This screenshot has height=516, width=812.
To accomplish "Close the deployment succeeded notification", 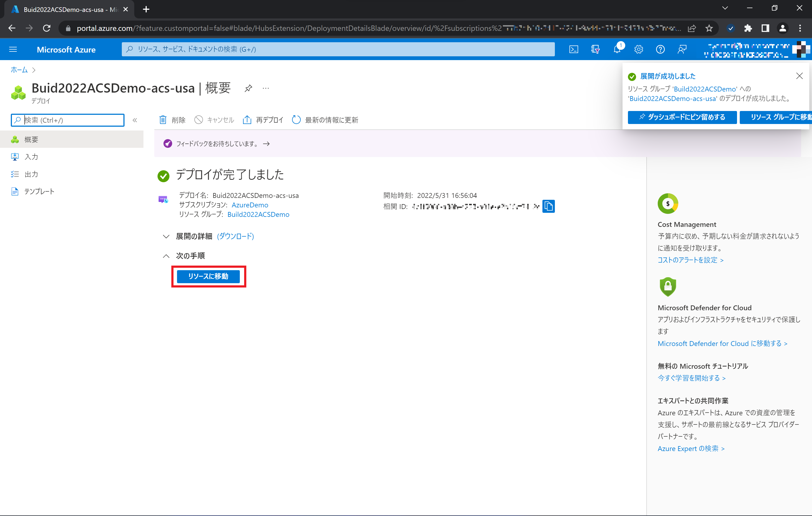I will [799, 76].
